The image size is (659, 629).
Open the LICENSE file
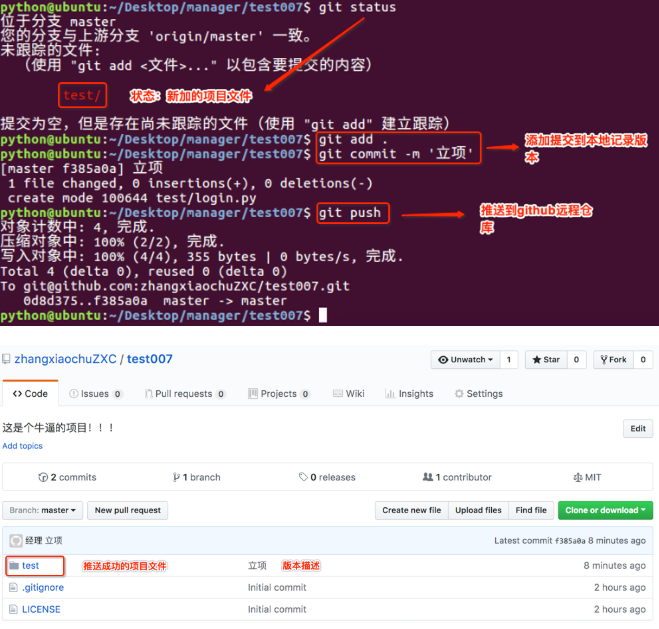(41, 609)
